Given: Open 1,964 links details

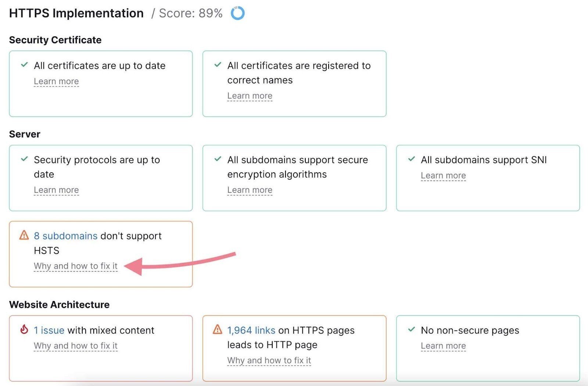Looking at the screenshot, I should (251, 330).
